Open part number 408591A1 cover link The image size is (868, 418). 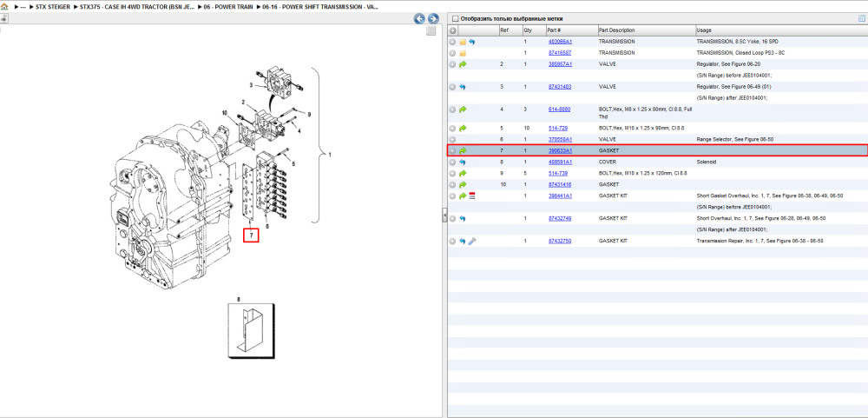[560, 162]
